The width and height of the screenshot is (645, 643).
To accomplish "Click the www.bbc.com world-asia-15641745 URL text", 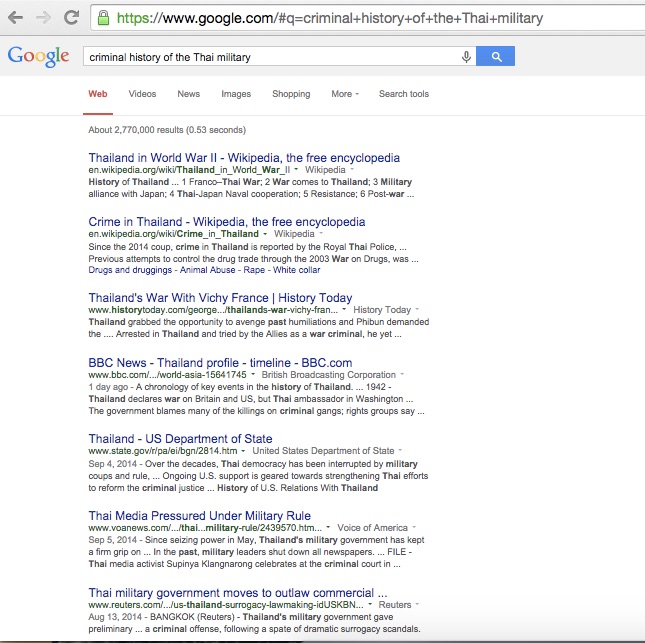I will [x=167, y=375].
